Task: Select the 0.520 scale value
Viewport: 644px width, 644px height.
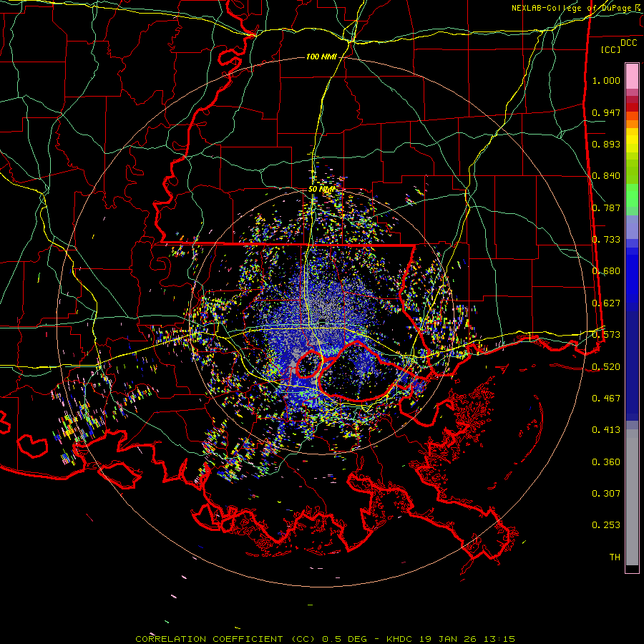Action: coord(606,367)
